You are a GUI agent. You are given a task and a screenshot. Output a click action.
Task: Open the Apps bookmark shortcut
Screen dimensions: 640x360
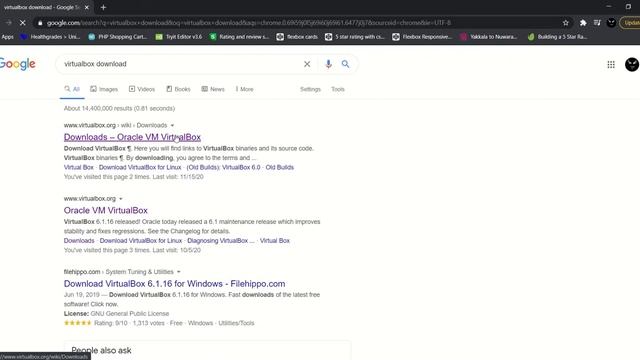(x=7, y=37)
